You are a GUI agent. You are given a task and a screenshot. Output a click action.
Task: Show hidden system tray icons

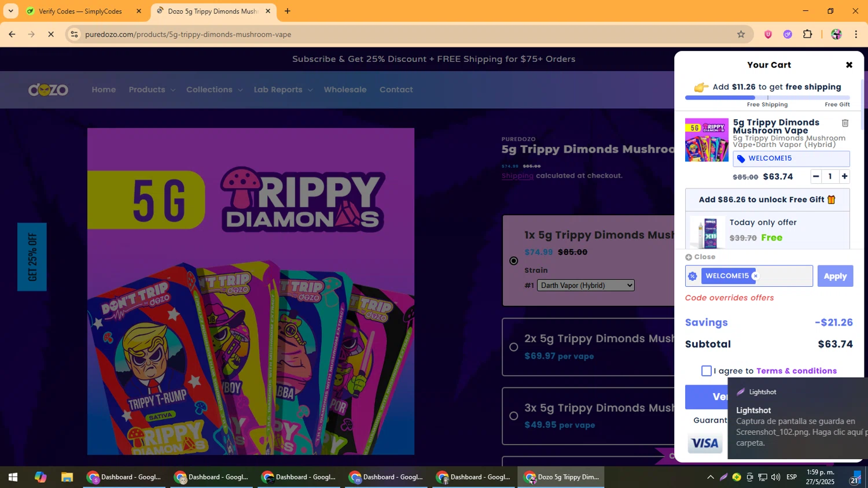710,477
